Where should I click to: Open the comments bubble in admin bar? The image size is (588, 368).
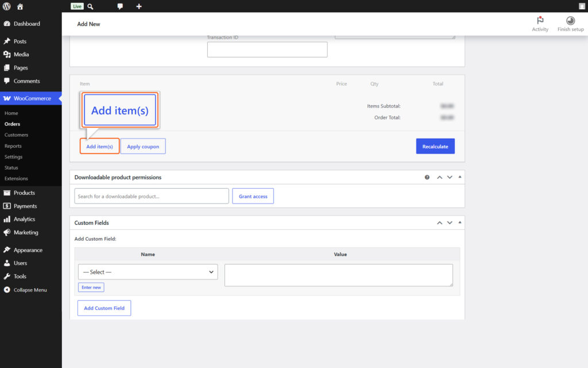pyautogui.click(x=120, y=6)
